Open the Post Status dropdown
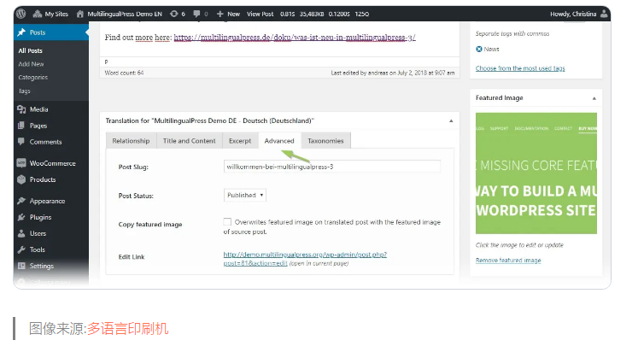The image size is (644, 352). coord(245,195)
